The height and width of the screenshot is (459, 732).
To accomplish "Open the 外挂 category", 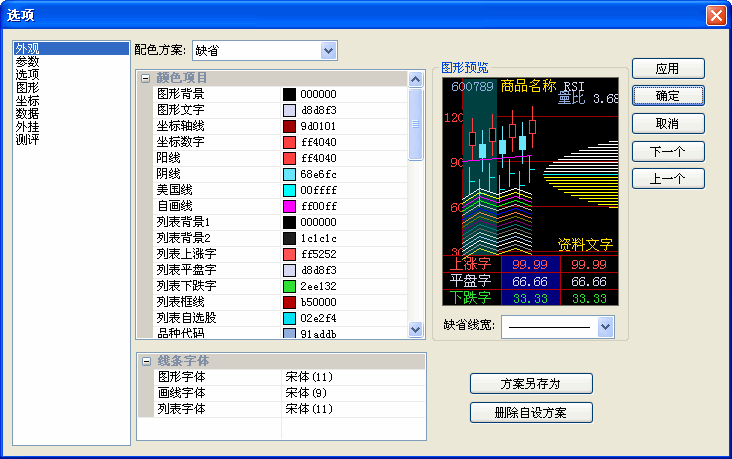I will [x=27, y=127].
